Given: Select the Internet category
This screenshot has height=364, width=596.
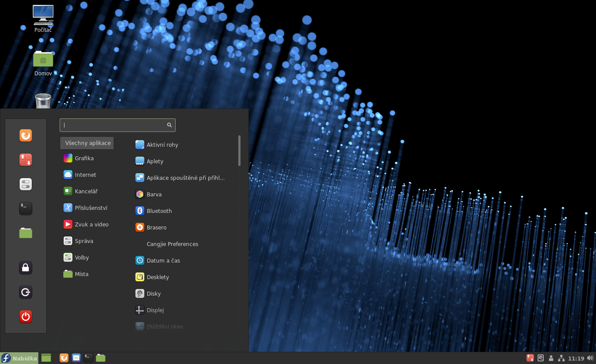Looking at the screenshot, I should 85,175.
